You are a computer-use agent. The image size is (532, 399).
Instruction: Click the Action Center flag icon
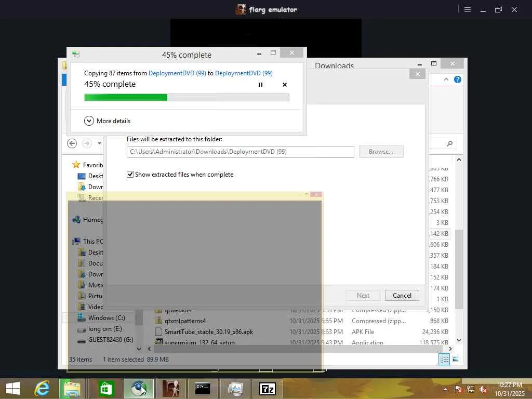pyautogui.click(x=458, y=389)
